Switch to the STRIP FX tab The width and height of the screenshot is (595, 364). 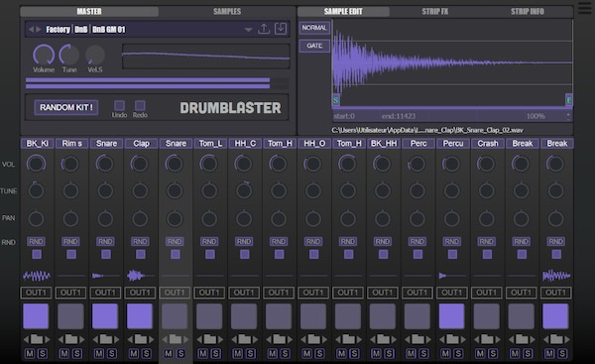point(435,11)
